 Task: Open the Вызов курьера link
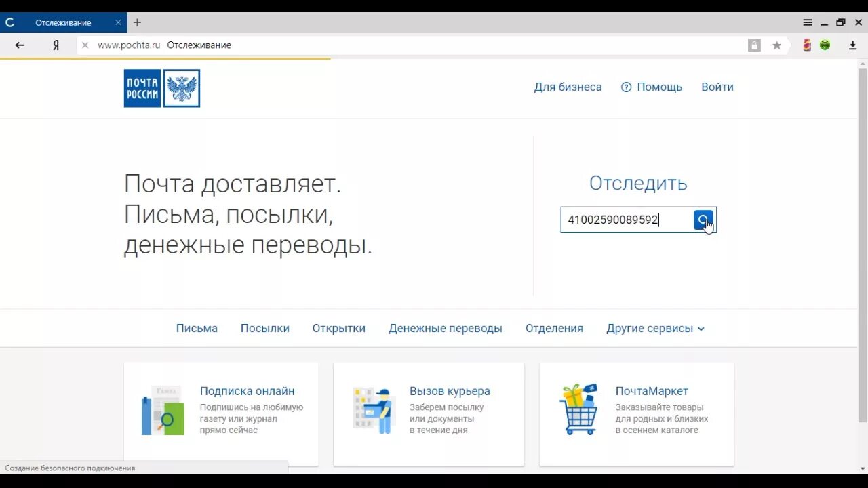point(450,391)
